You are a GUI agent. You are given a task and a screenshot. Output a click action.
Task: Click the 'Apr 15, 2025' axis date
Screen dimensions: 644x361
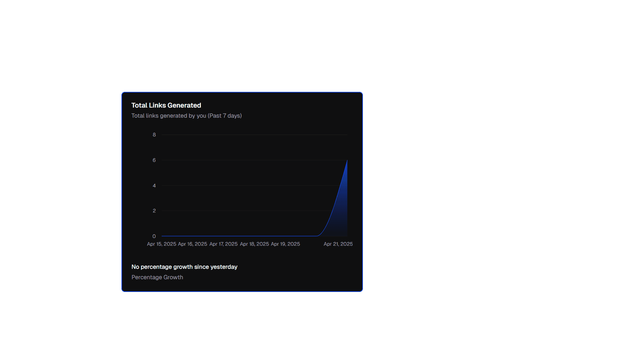162,244
